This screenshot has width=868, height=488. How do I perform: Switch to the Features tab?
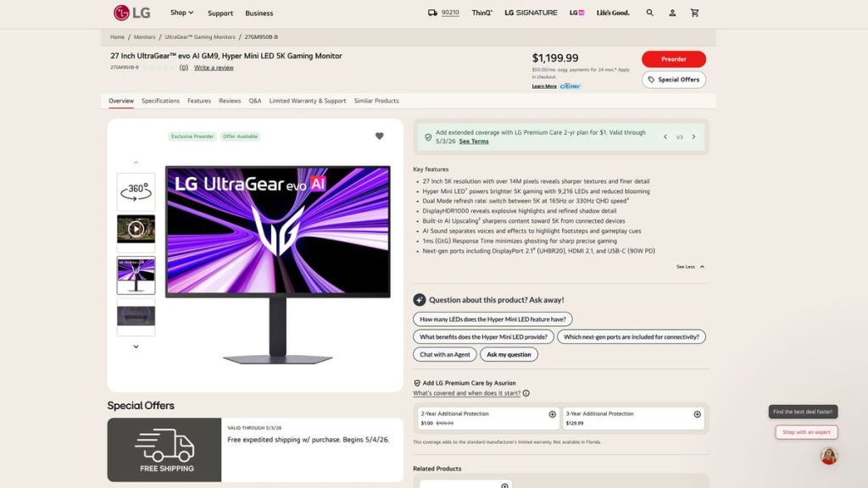199,101
